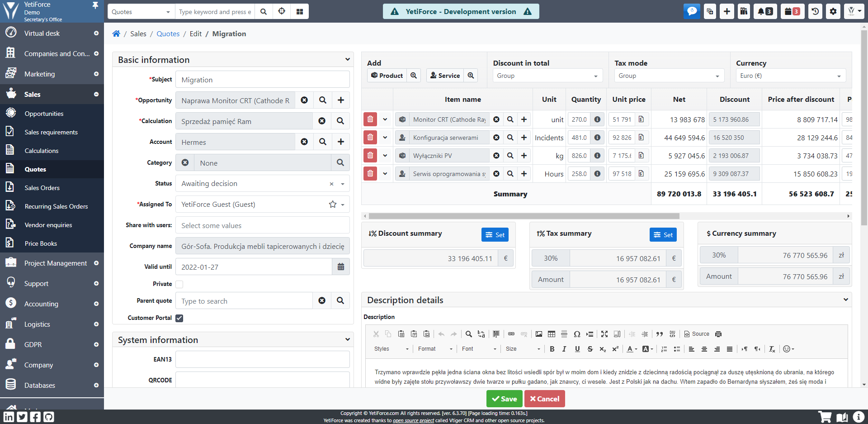The height and width of the screenshot is (424, 868).
Task: Add a new Opportunity record
Action: tap(341, 100)
